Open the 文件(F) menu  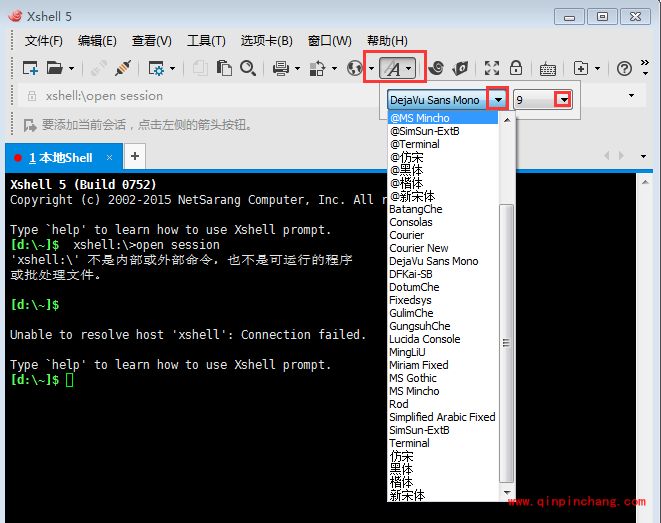click(x=43, y=41)
